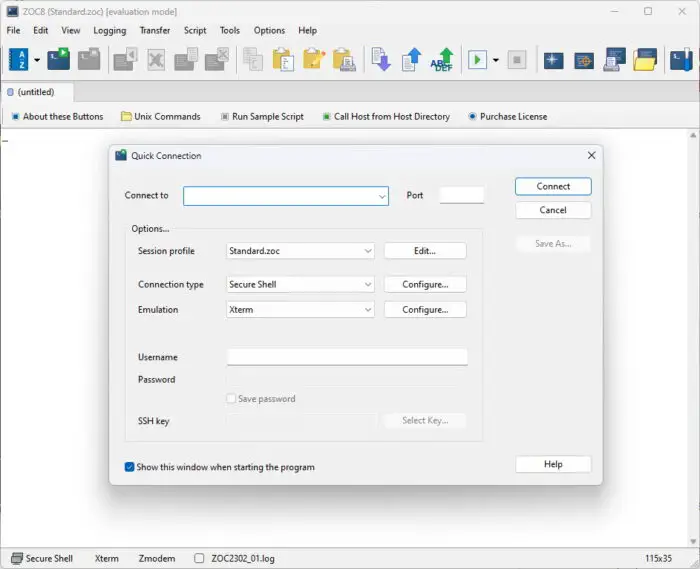Open the Logging menu

[110, 30]
